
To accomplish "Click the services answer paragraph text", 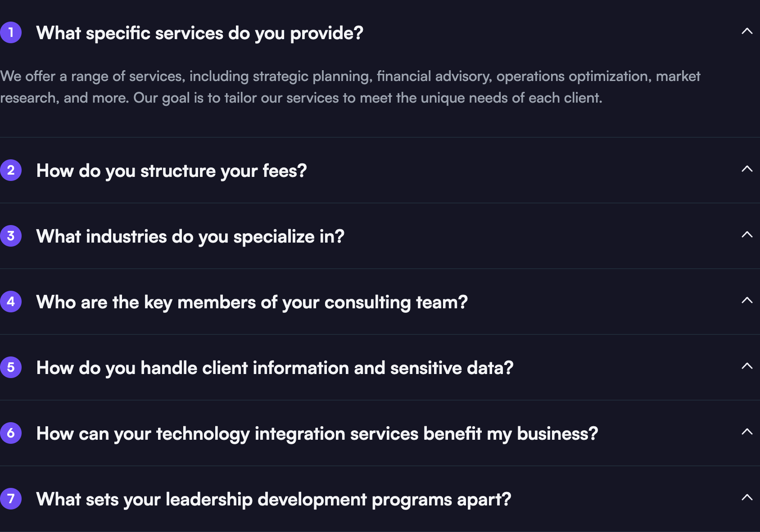I will 315,87.
